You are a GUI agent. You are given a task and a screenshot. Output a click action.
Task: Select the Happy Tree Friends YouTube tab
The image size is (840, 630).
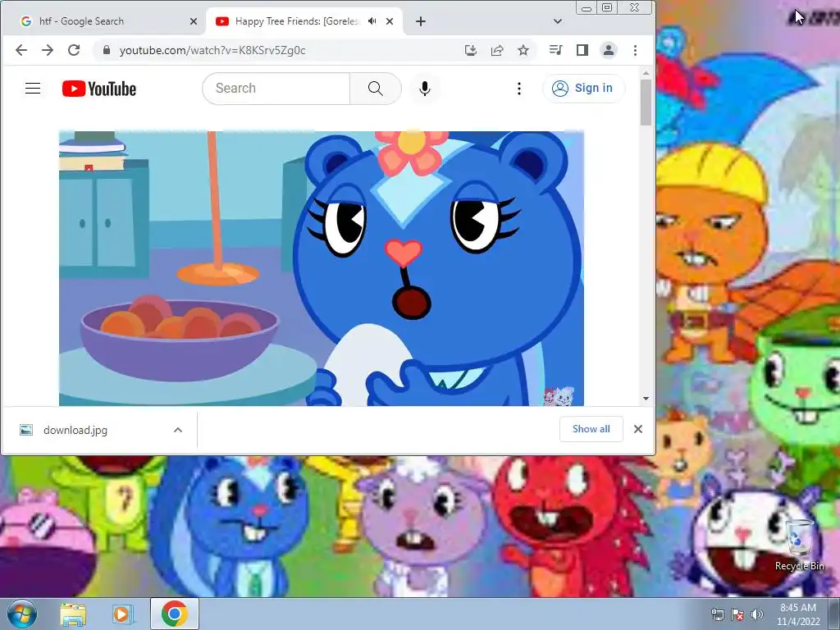click(303, 21)
